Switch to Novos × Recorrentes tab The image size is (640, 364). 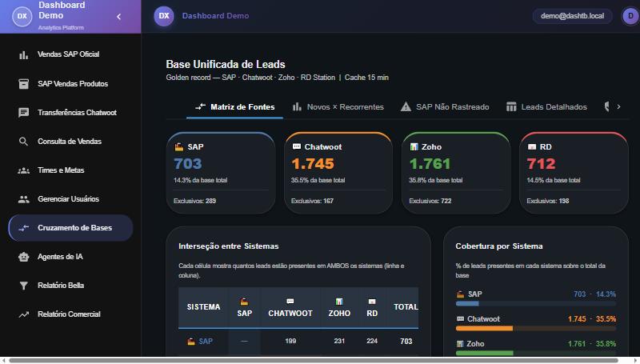click(338, 107)
